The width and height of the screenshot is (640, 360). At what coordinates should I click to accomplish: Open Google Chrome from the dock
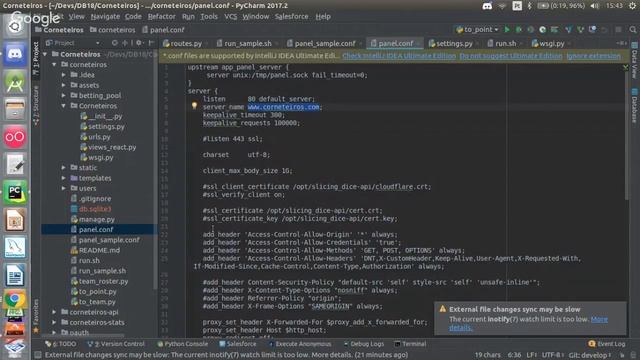click(x=15, y=300)
